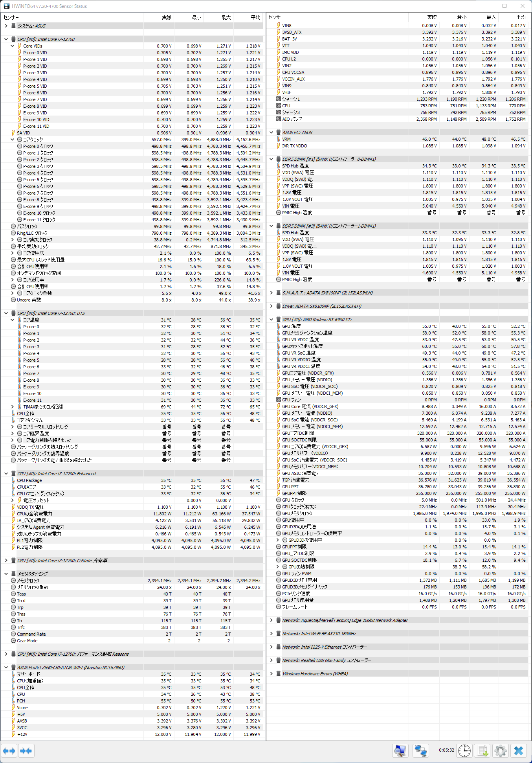Screen dimensions: 532x763
Task: Click the 0:05:32 elapsed time display
Action: (x=446, y=750)
